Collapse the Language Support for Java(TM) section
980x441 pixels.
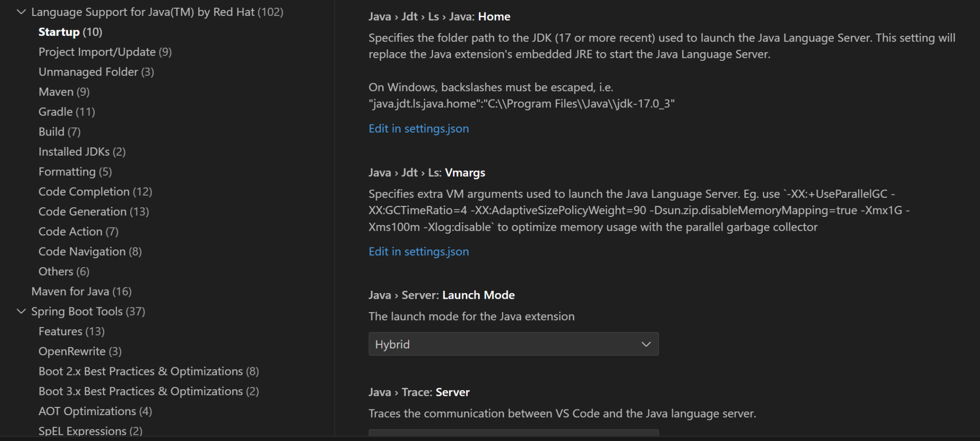pos(21,11)
